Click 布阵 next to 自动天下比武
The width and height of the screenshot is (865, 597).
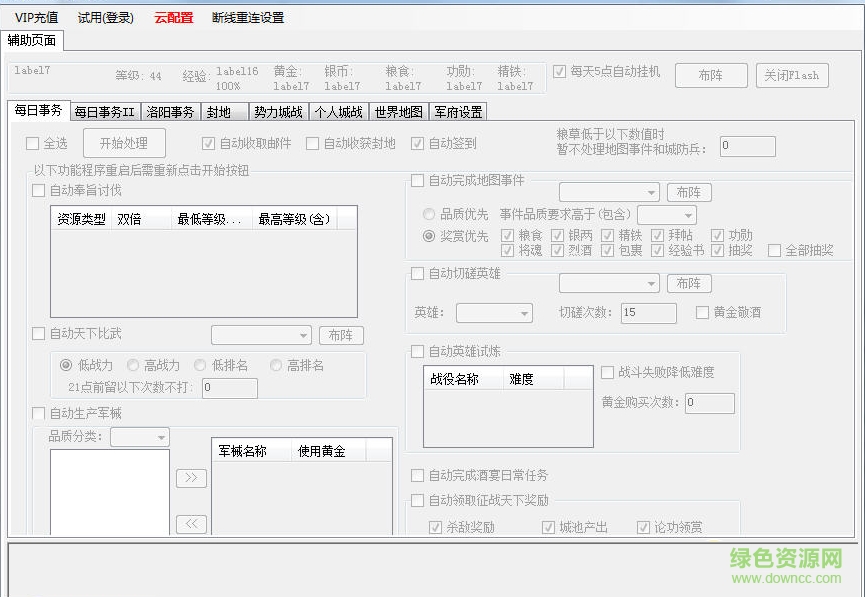[x=341, y=335]
